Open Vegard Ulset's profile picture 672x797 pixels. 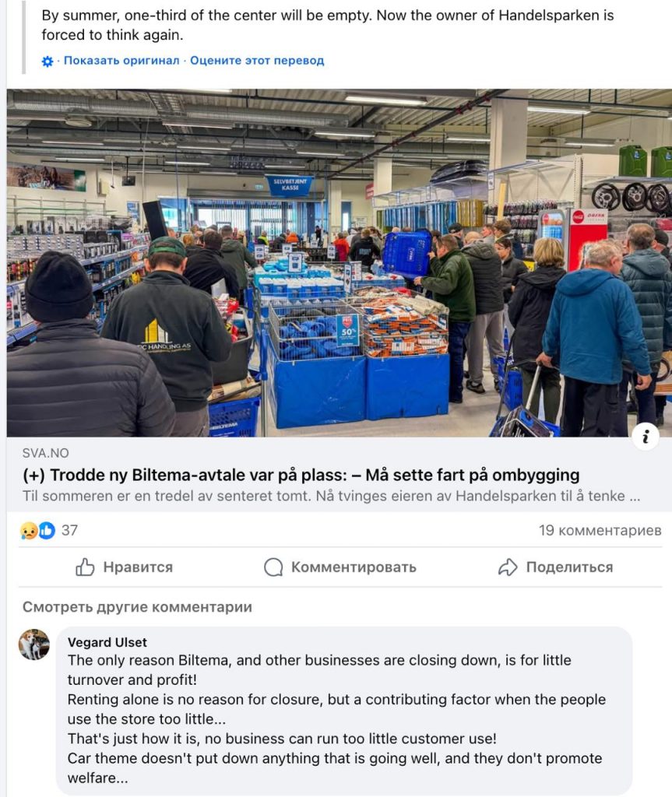[x=34, y=644]
